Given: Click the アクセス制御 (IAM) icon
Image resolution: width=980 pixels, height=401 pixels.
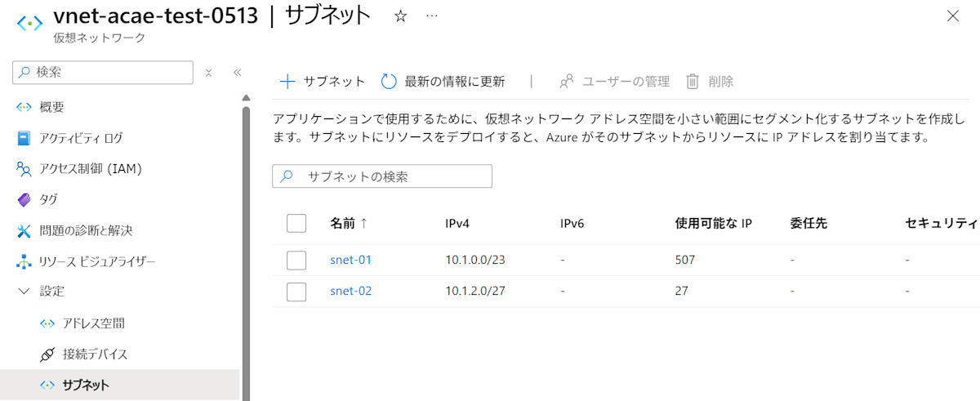Looking at the screenshot, I should [24, 169].
